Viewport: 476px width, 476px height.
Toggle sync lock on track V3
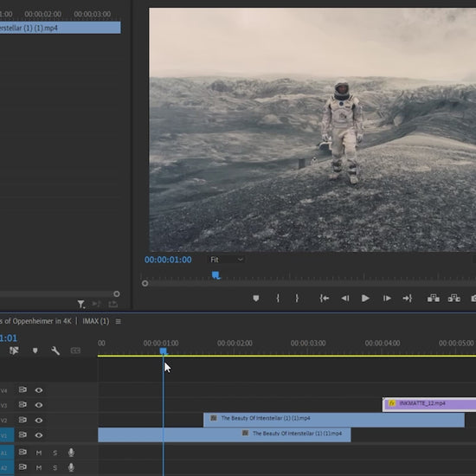[x=23, y=405]
